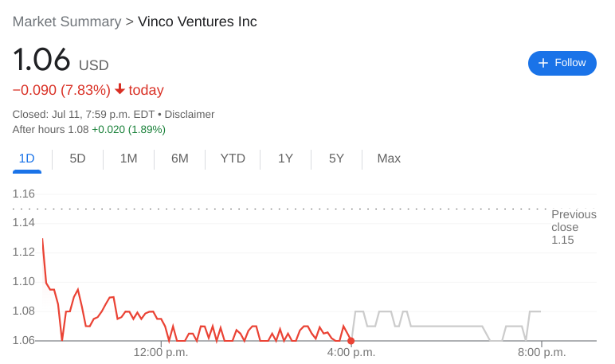Switch to the YTD range tab

tap(233, 159)
